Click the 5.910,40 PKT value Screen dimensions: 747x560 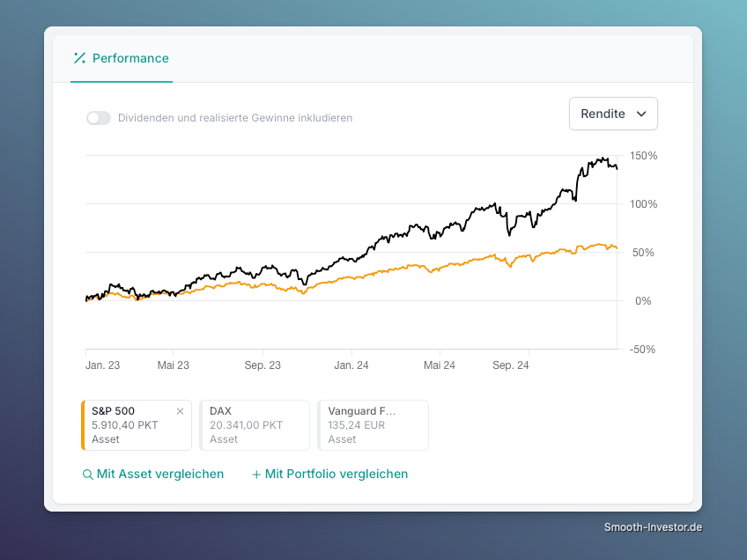(125, 425)
